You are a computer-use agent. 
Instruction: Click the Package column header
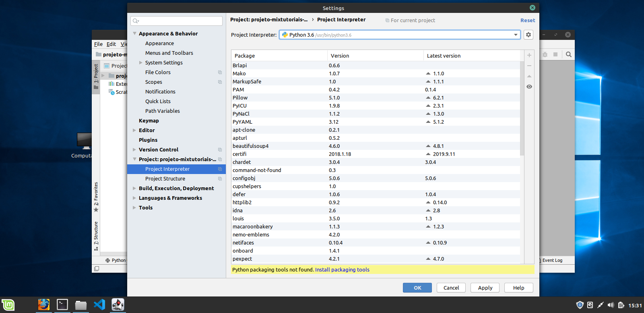[279, 56]
